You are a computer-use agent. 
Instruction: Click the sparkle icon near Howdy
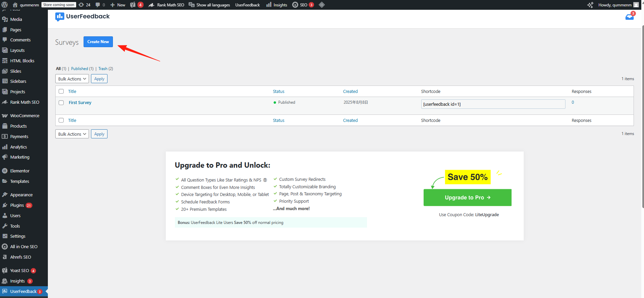(590, 5)
